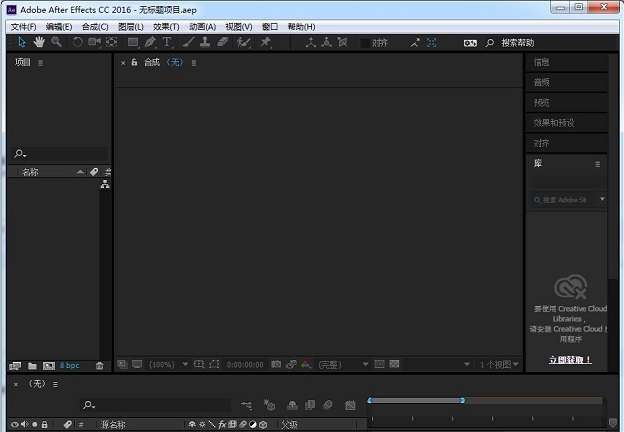The height and width of the screenshot is (432, 624).
Task: Select the Pen tool
Action: (150, 42)
